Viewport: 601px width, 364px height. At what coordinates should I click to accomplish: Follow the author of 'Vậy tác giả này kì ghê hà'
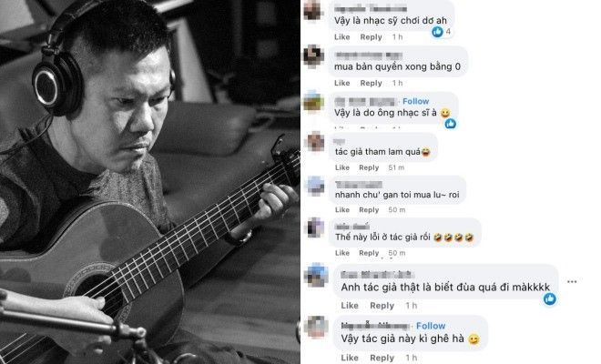431,326
